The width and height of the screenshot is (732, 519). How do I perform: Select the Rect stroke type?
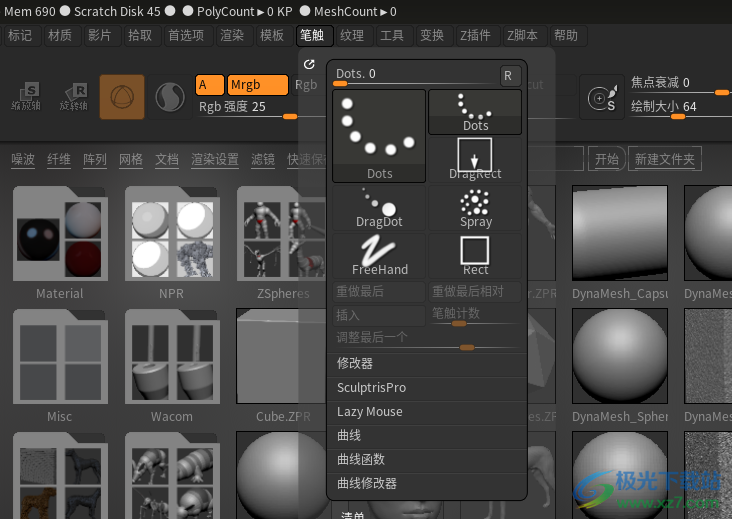(x=475, y=256)
